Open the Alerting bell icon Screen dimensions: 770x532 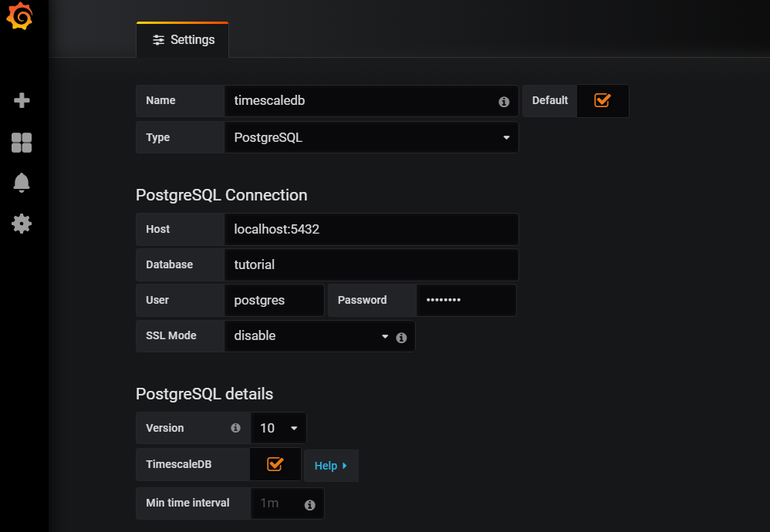[22, 183]
